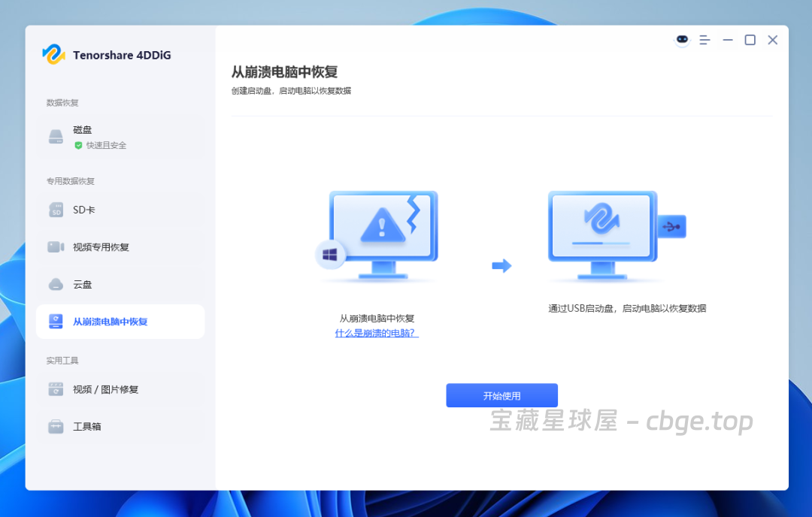
Task: Open the 什么是崩溃的电脑? link
Action: coord(376,332)
